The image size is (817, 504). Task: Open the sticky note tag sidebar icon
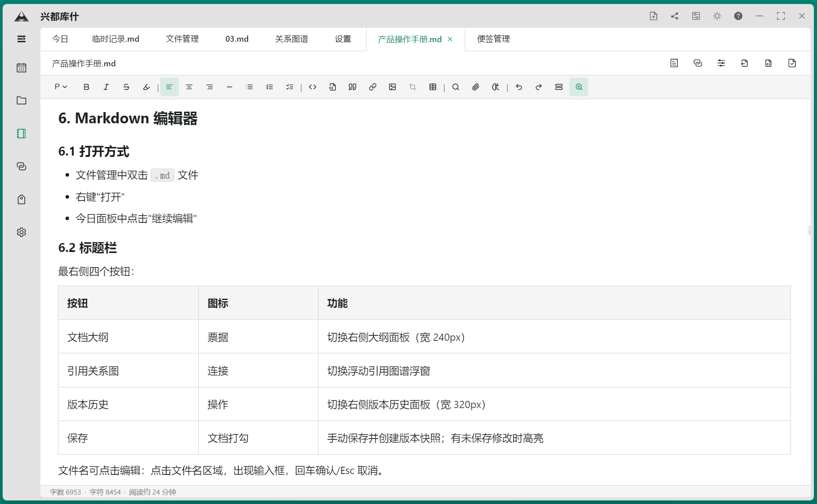point(21,200)
